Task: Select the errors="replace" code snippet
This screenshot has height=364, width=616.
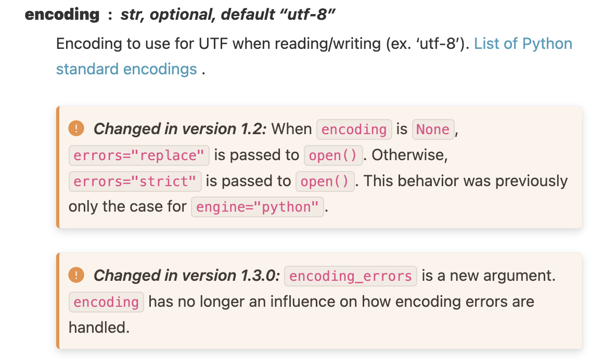Action: click(139, 155)
